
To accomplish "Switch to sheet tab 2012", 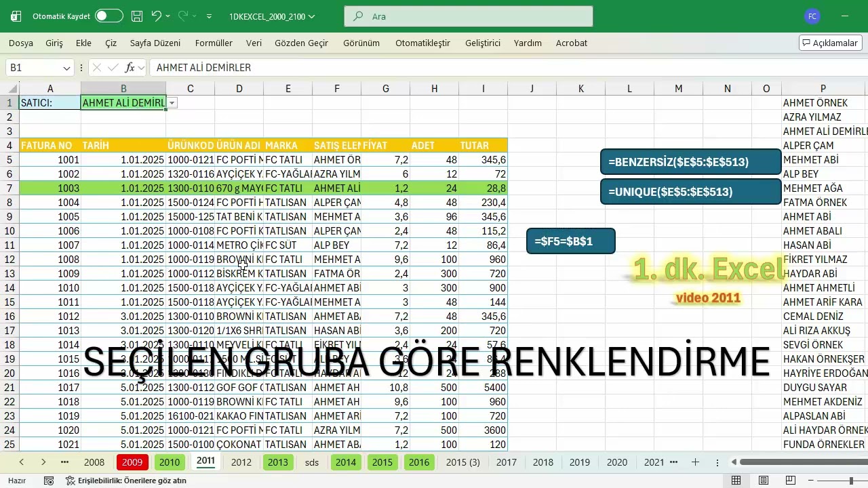I will (241, 462).
